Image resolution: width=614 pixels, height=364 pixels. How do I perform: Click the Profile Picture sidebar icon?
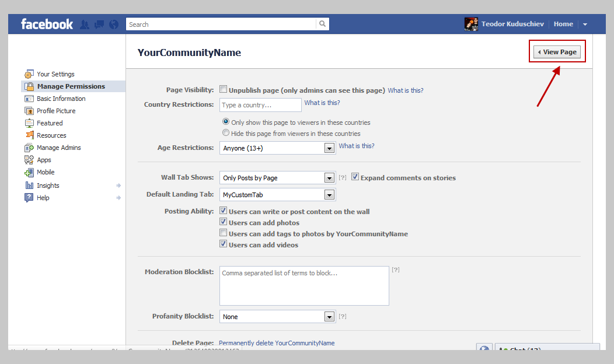[29, 111]
